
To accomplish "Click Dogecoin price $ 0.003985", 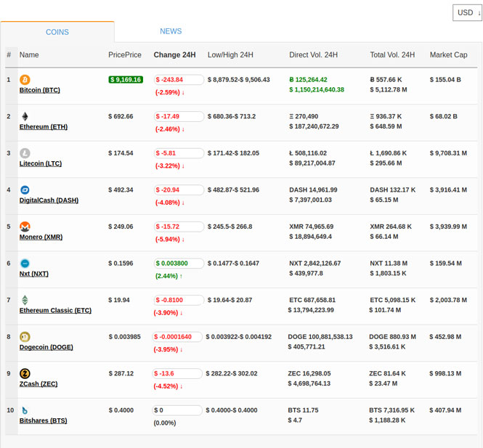I will tap(125, 337).
